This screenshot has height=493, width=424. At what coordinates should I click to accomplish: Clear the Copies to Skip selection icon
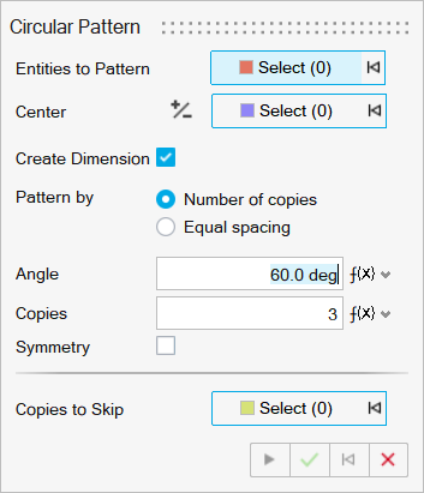374,408
